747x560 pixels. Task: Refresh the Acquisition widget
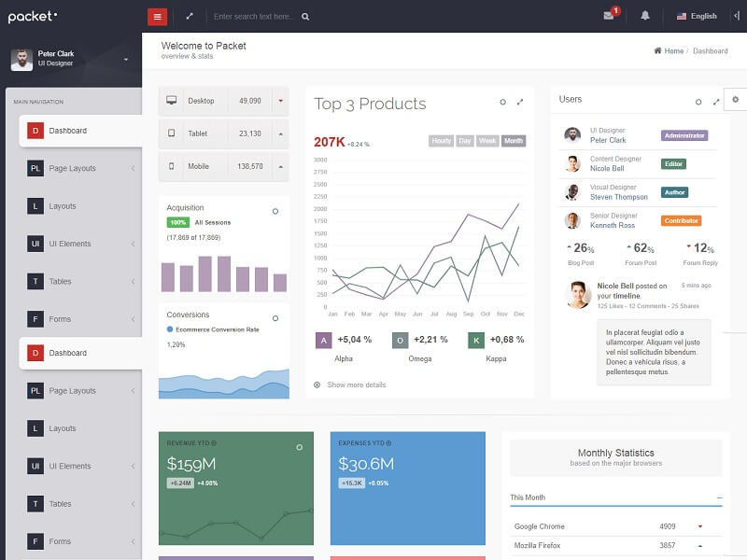pos(275,211)
